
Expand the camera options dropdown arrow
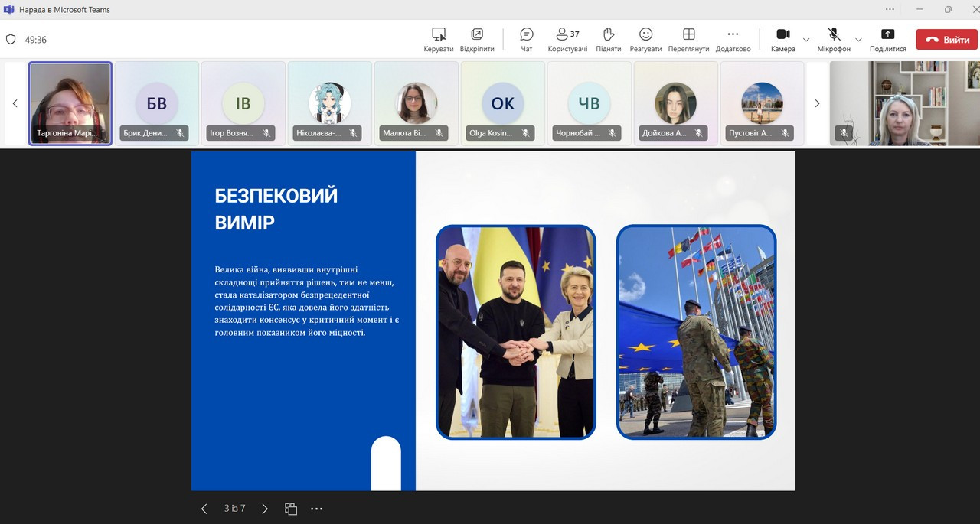806,40
